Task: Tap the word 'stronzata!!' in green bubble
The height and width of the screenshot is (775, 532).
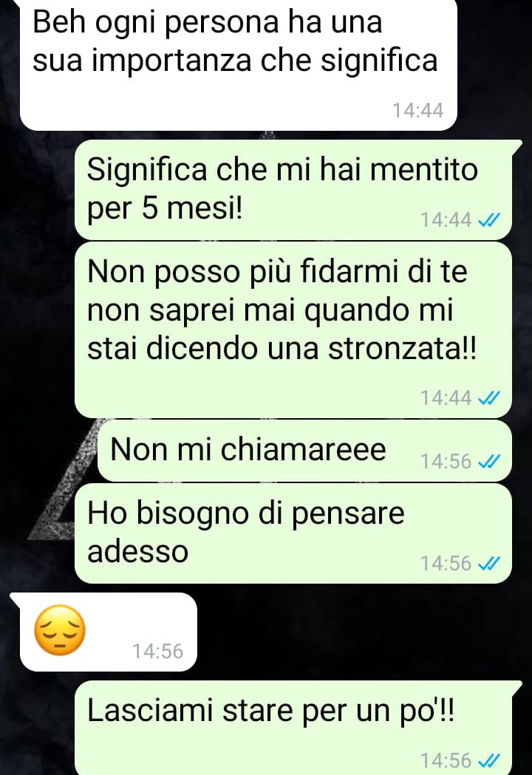Action: 402,349
